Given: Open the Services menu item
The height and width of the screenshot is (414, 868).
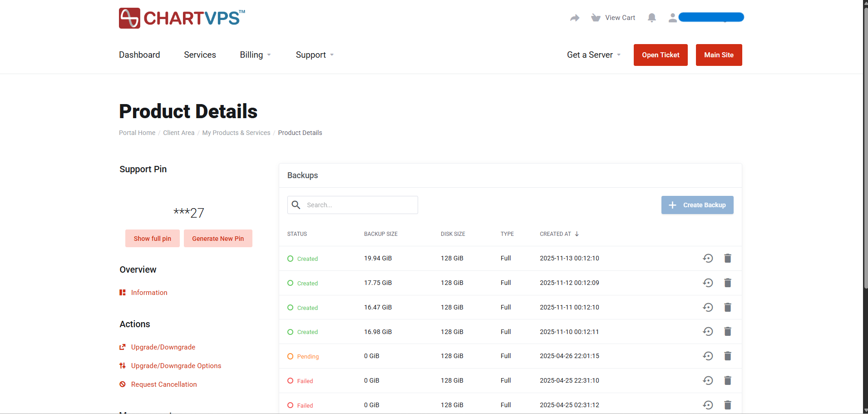Looking at the screenshot, I should (x=200, y=55).
